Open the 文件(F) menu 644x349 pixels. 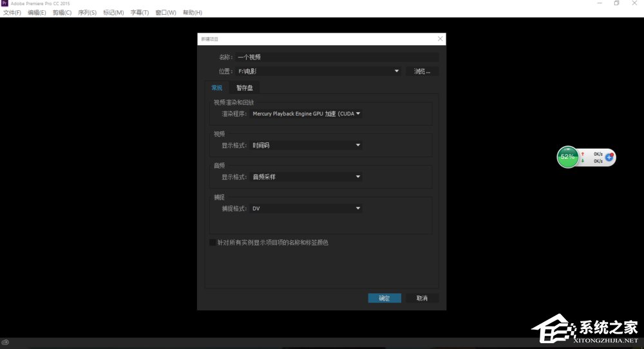point(12,13)
